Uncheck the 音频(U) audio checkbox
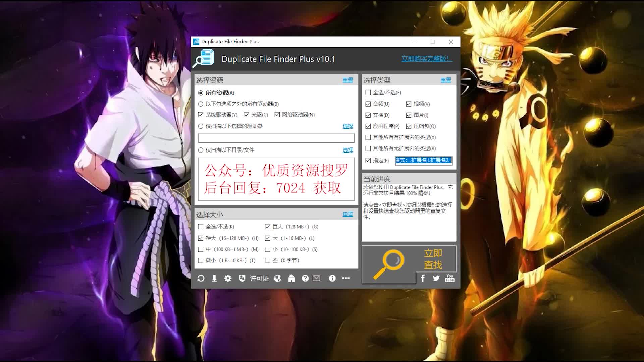The width and height of the screenshot is (644, 362). pos(368,104)
